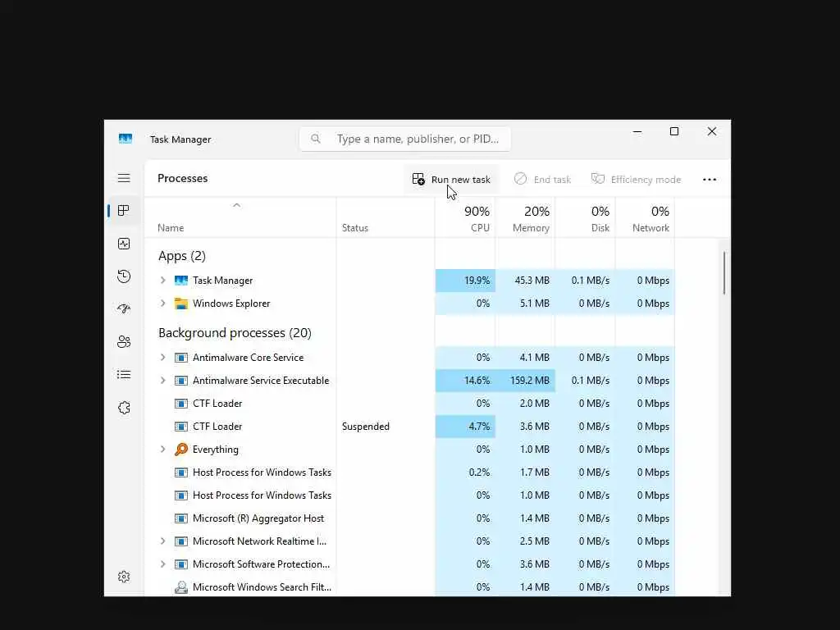Click the Efficiency mode button
The height and width of the screenshot is (630, 840).
coord(636,180)
